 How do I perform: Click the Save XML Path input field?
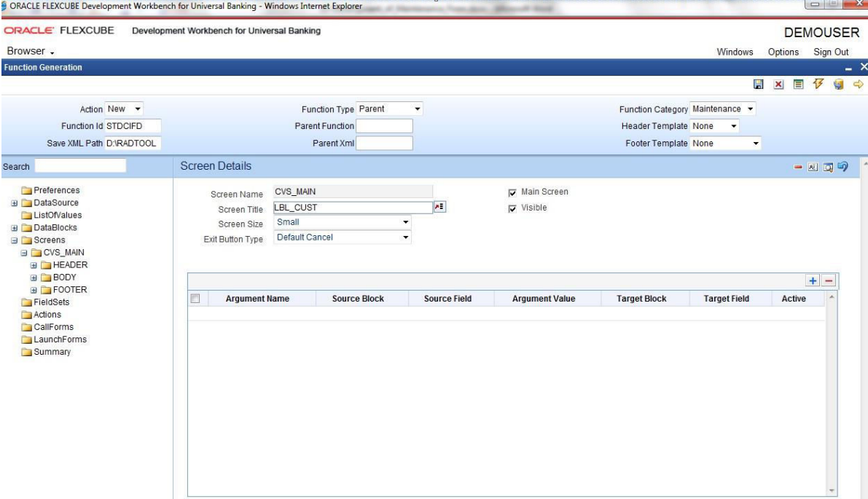[133, 144]
